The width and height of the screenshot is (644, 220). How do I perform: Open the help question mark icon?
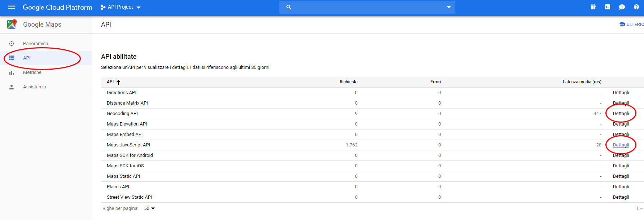tap(636, 7)
